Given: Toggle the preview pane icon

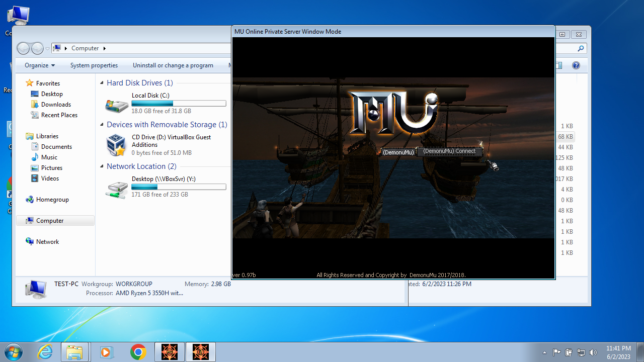Looking at the screenshot, I should click(559, 65).
